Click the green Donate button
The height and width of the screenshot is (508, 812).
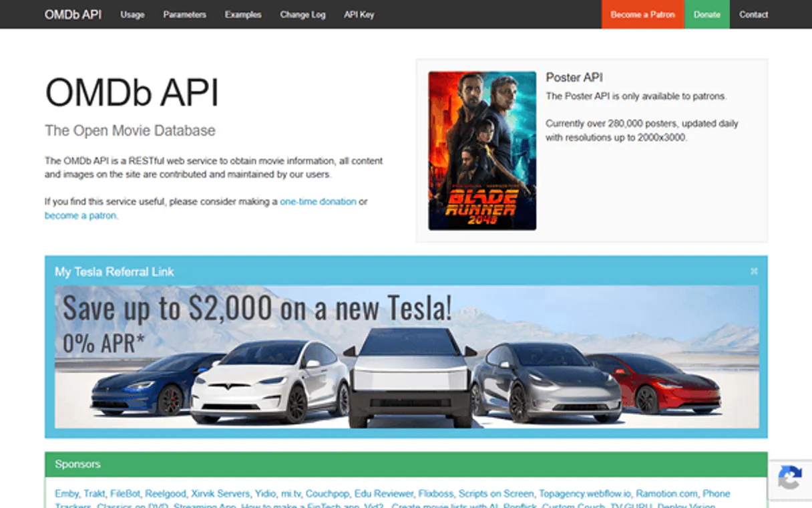pyautogui.click(x=706, y=15)
